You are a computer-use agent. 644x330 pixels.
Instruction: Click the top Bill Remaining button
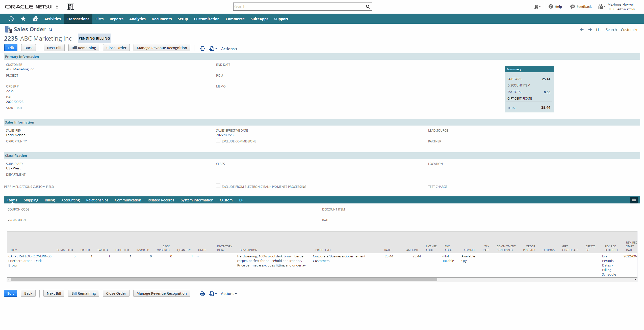(84, 48)
